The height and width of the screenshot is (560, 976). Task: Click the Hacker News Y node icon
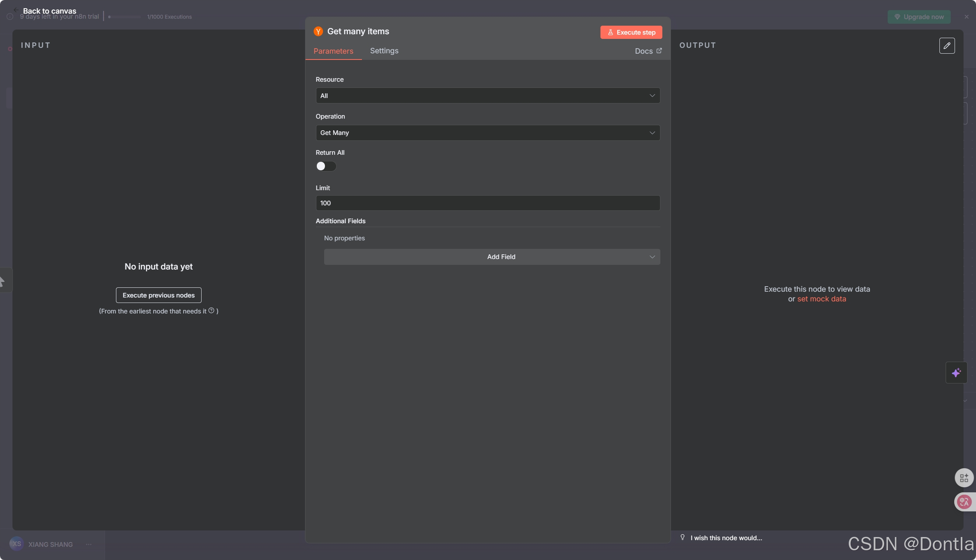pyautogui.click(x=318, y=31)
